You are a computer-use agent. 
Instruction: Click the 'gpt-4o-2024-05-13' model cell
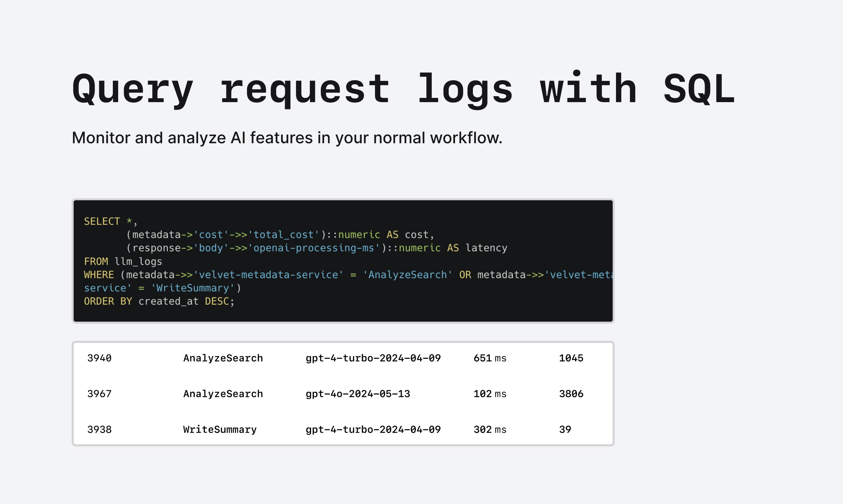(358, 394)
